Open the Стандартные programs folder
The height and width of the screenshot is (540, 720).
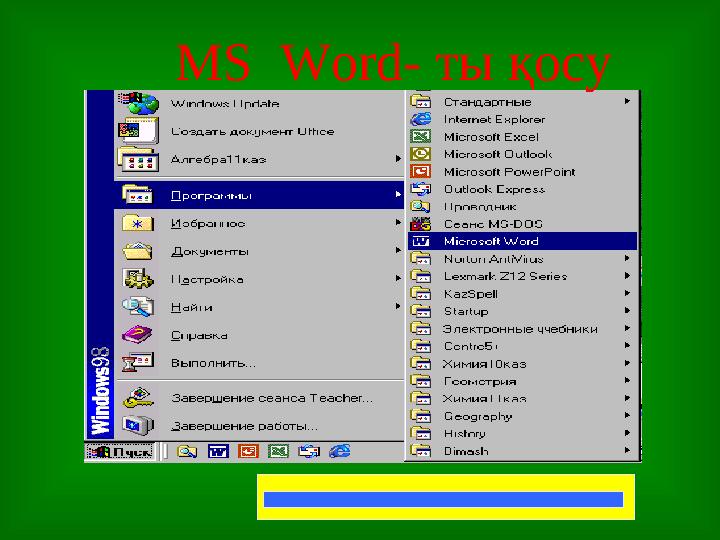(523, 101)
